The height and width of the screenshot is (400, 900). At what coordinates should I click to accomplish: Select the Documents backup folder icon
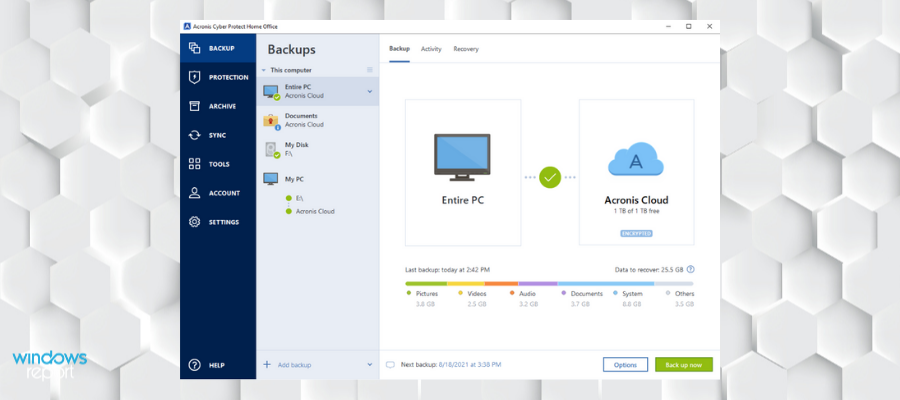[271, 121]
